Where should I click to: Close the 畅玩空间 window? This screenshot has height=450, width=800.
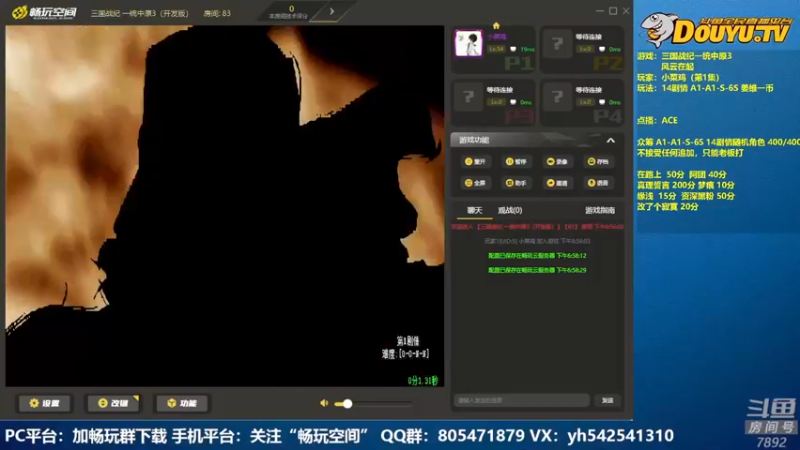[626, 11]
